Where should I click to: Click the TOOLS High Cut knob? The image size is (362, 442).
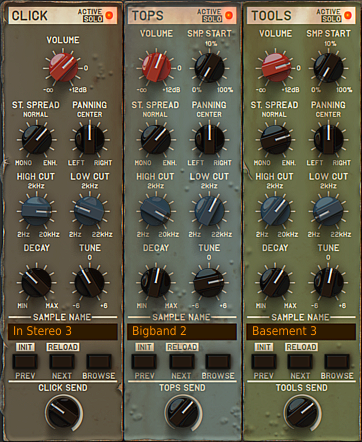pos(275,211)
